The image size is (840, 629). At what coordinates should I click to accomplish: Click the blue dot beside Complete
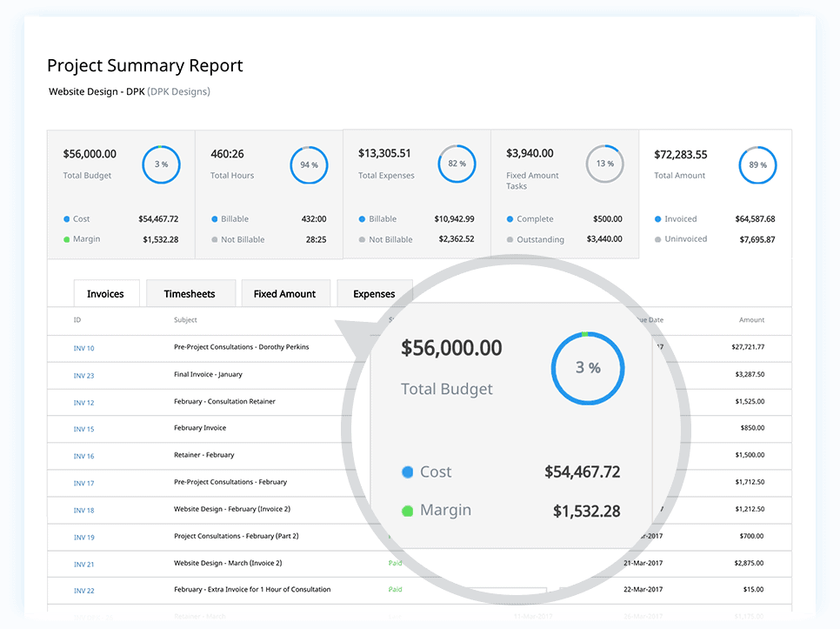pyautogui.click(x=510, y=219)
